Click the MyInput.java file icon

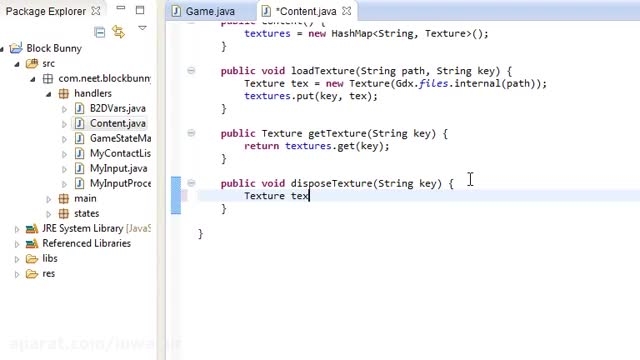pos(80,168)
